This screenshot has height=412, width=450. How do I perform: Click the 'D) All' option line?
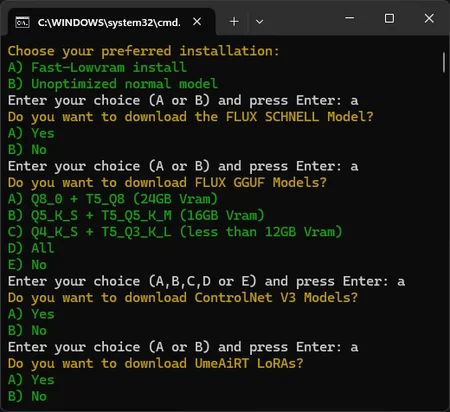pos(31,248)
